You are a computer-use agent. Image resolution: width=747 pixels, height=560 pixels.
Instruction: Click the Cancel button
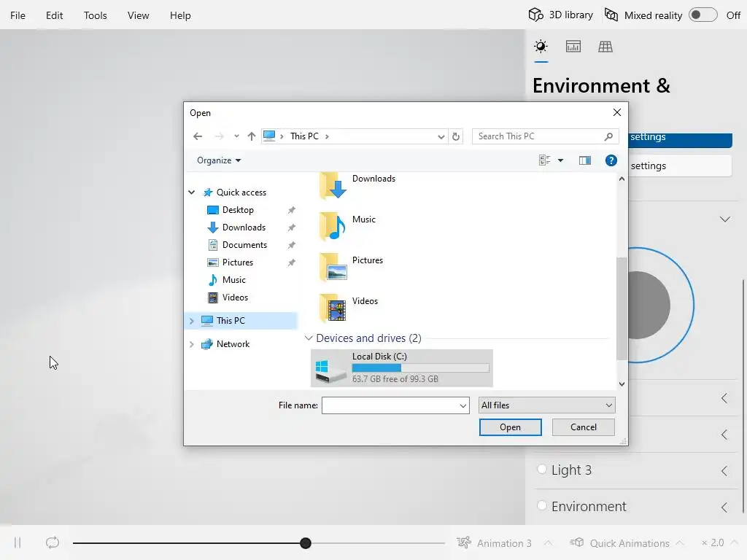pyautogui.click(x=583, y=427)
